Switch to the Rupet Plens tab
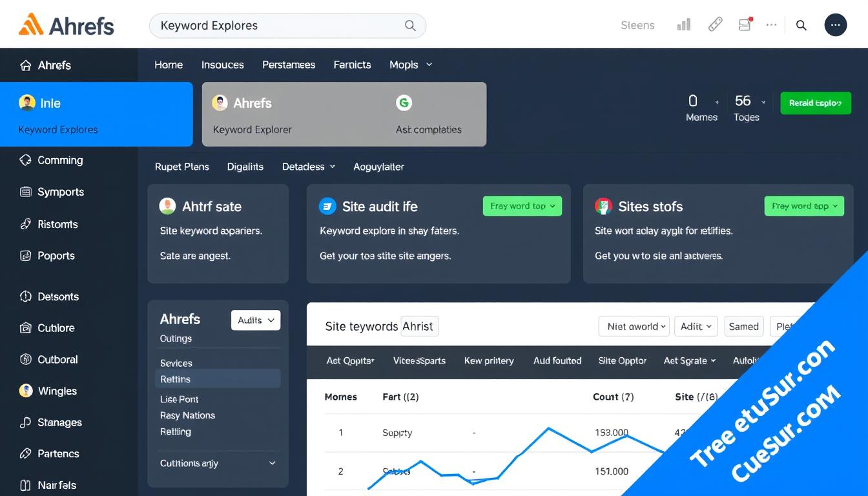This screenshot has width=868, height=496. (x=182, y=167)
